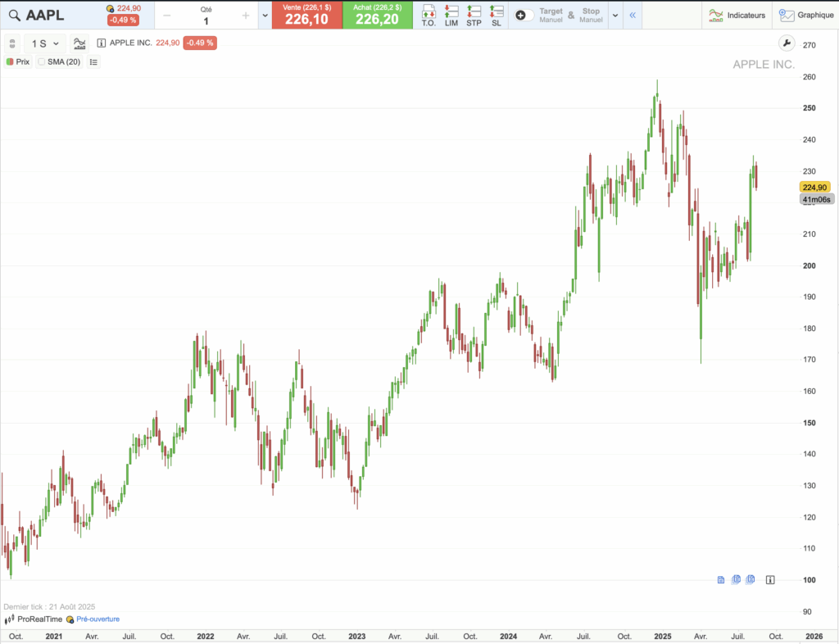Click the red-green color swatch on Prix

coord(10,61)
